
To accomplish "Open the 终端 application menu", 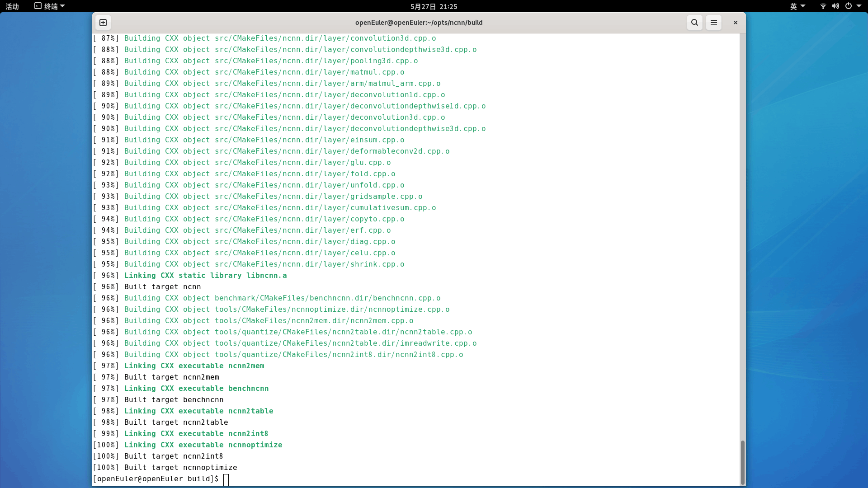I will pyautogui.click(x=51, y=6).
